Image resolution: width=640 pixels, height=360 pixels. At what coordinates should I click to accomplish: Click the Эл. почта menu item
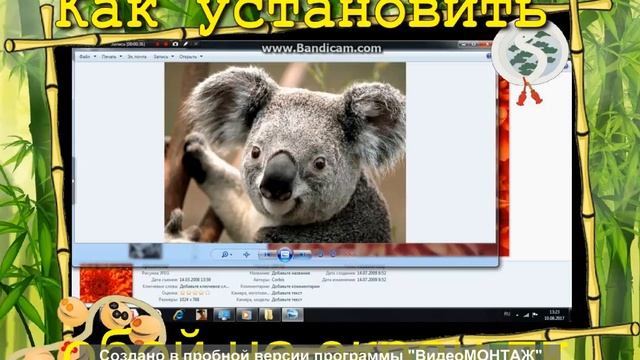coord(137,57)
